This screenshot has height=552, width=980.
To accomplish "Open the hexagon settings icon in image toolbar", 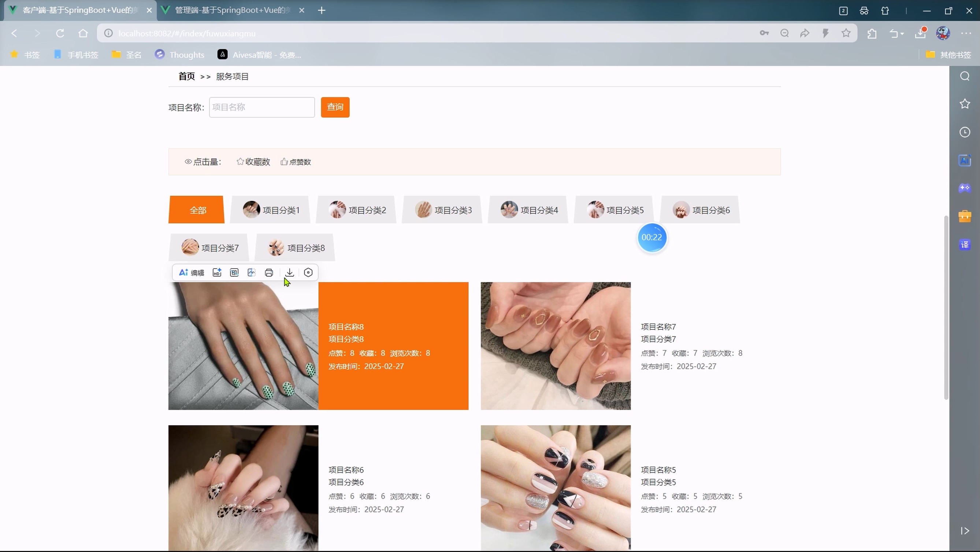I will click(308, 273).
